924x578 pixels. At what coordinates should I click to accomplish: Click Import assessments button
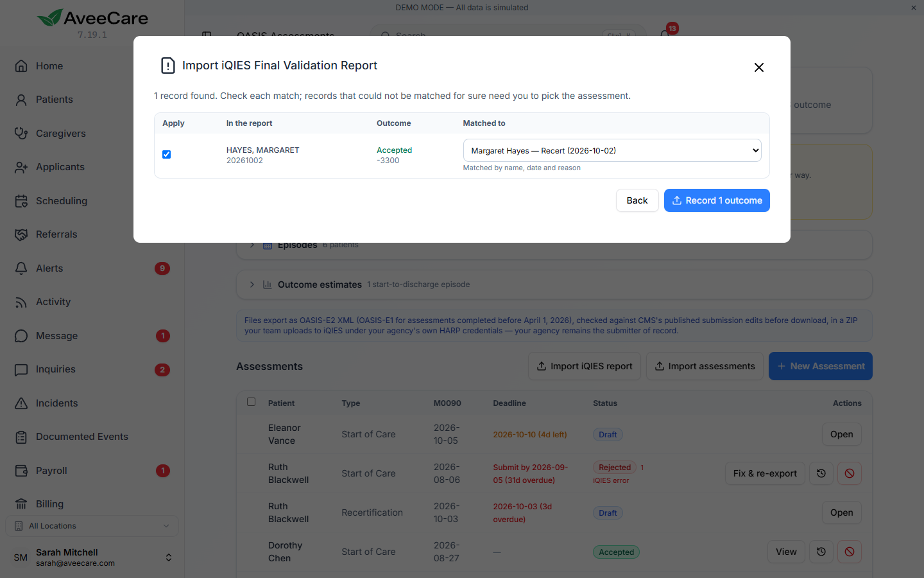point(705,366)
